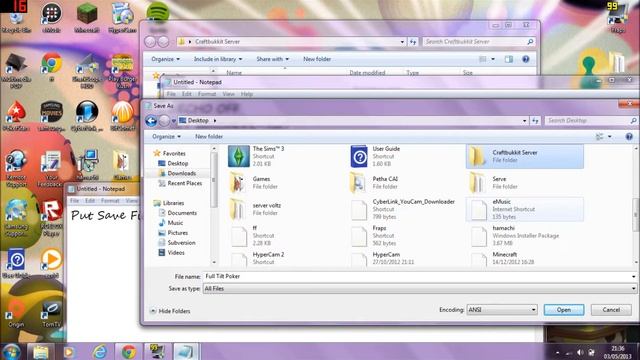
Task: Select Subversion under Libraries
Action: tap(177, 243)
